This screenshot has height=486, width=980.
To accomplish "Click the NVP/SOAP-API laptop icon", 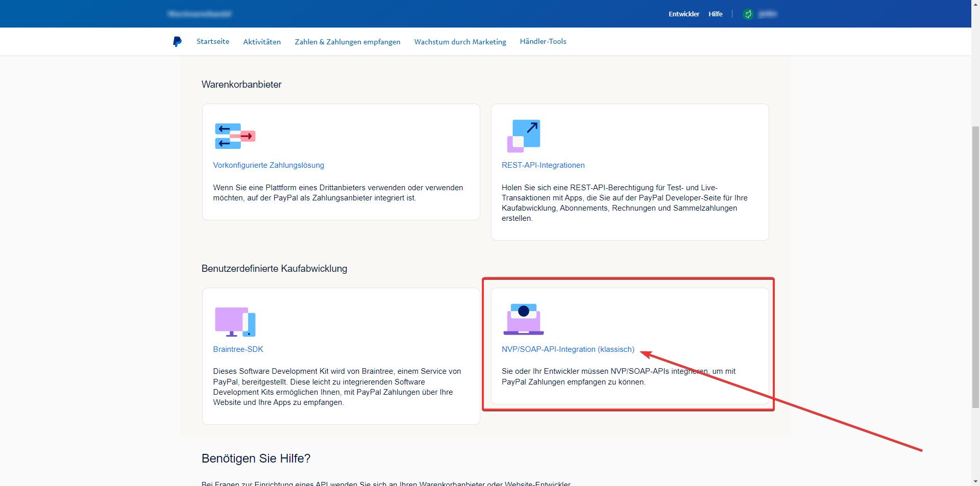I will pyautogui.click(x=523, y=319).
